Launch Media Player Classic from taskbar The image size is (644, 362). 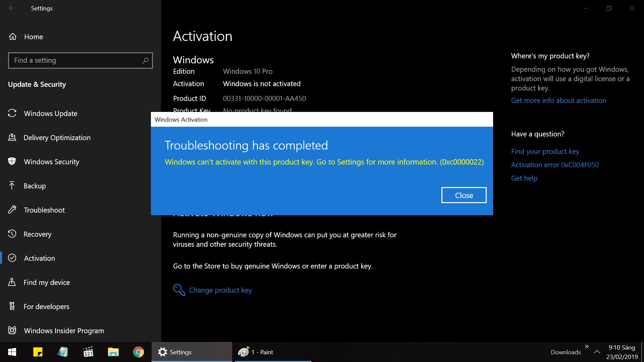coord(88,352)
